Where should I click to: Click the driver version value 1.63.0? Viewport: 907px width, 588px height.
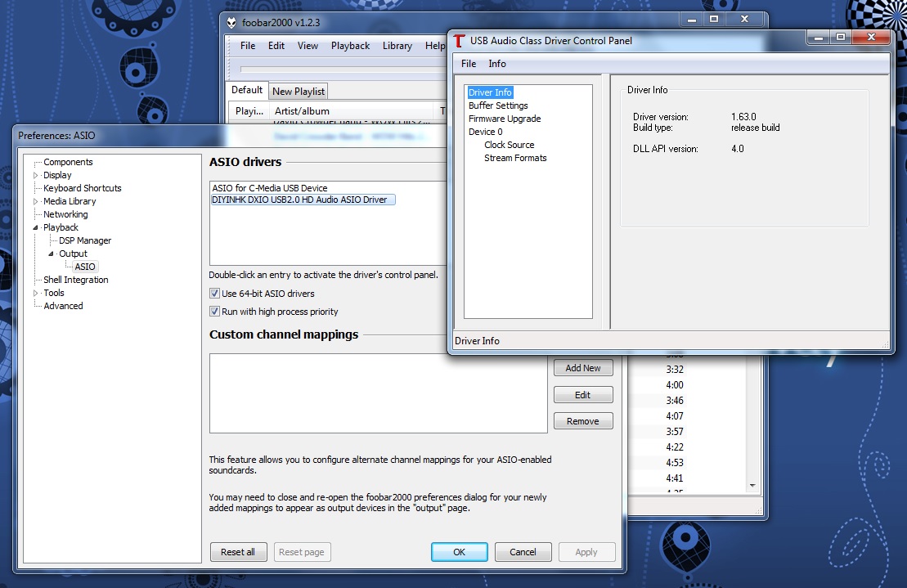[x=743, y=117]
